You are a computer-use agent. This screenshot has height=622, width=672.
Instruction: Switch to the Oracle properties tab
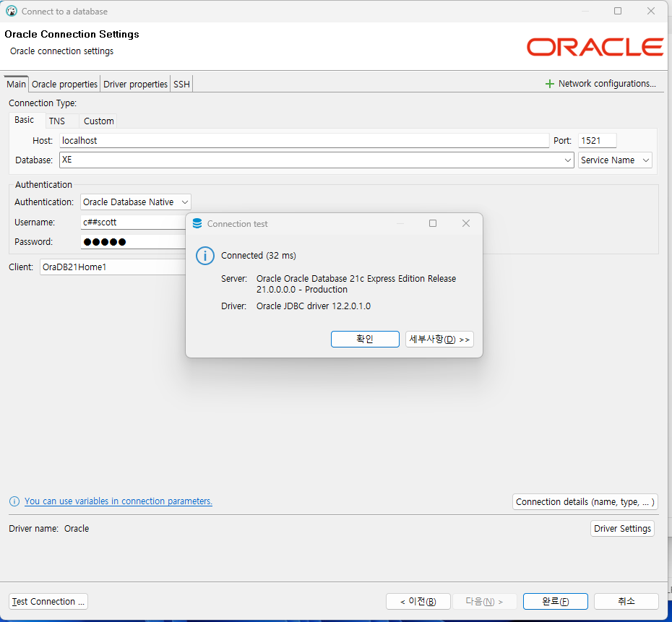pyautogui.click(x=64, y=84)
